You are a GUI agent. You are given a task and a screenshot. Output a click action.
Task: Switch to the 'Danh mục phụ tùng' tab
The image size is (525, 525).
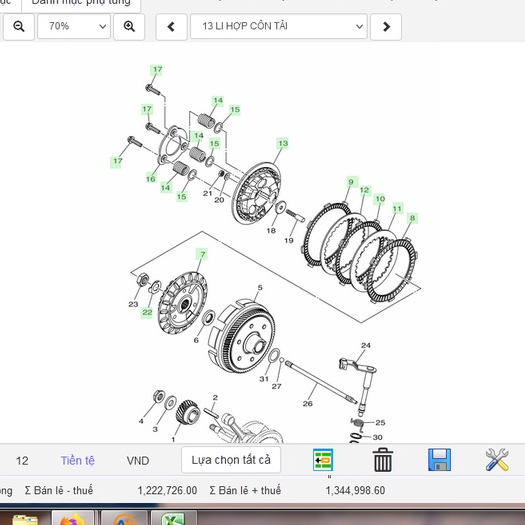(x=81, y=3)
